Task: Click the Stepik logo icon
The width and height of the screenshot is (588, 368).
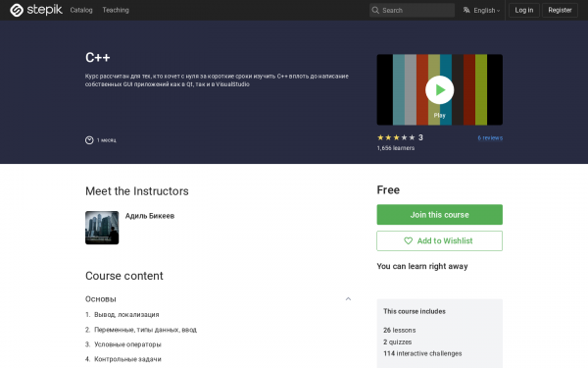Action: (17, 10)
